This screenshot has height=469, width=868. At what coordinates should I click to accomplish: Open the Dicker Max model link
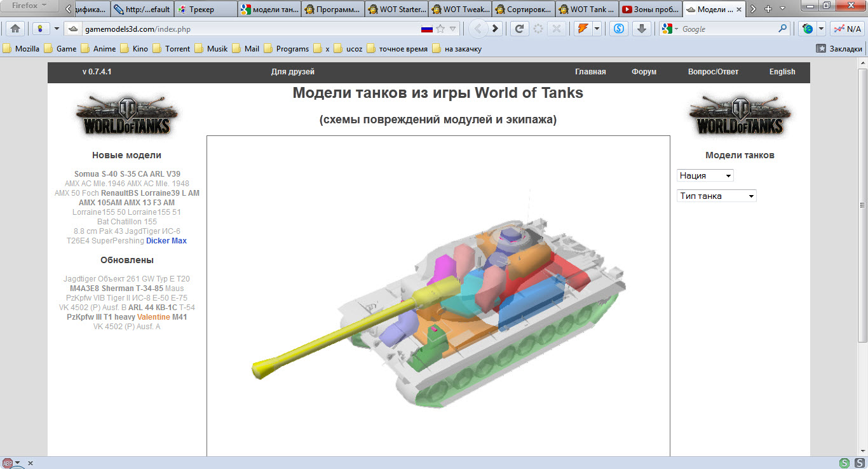coord(166,241)
